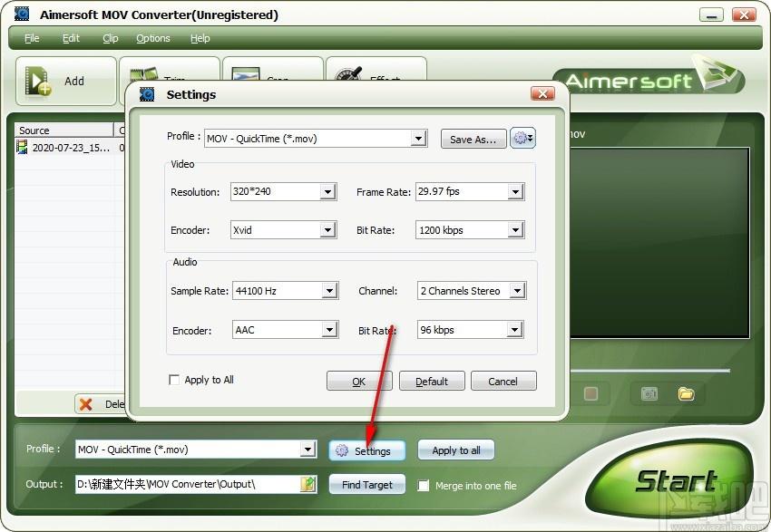The width and height of the screenshot is (771, 532).
Task: Click the green Start button
Action: (x=669, y=480)
